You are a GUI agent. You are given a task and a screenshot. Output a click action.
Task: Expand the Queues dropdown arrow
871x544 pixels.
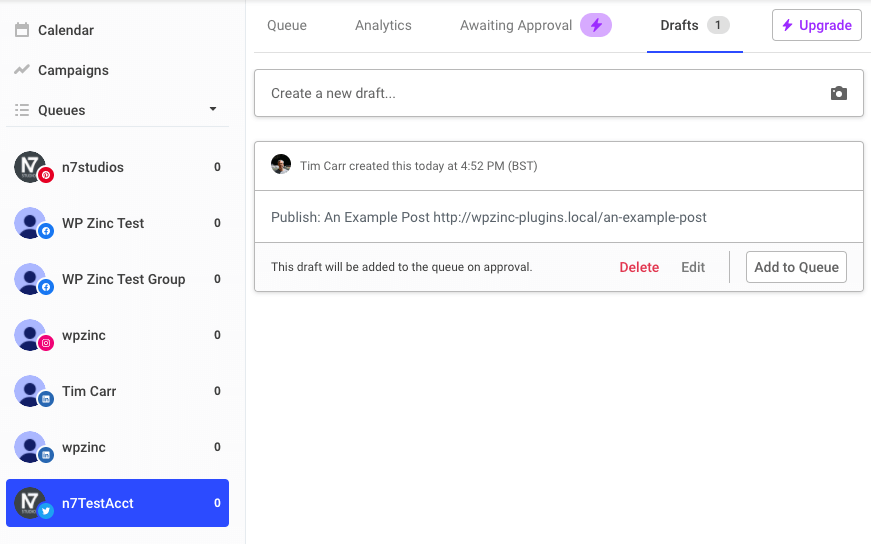[213, 109]
